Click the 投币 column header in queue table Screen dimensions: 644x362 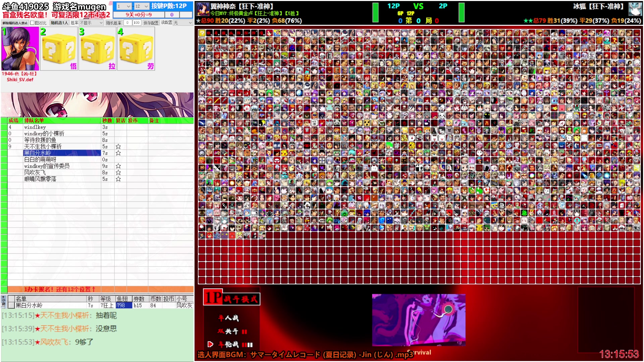point(137,120)
